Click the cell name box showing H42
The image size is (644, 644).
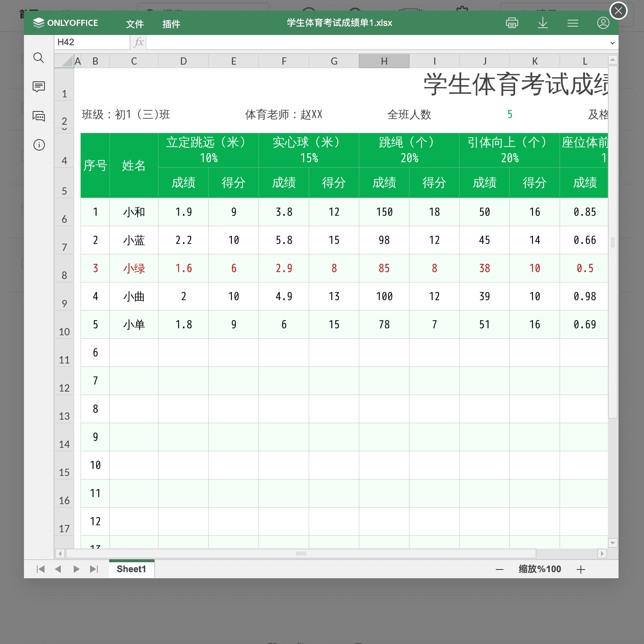[92, 42]
